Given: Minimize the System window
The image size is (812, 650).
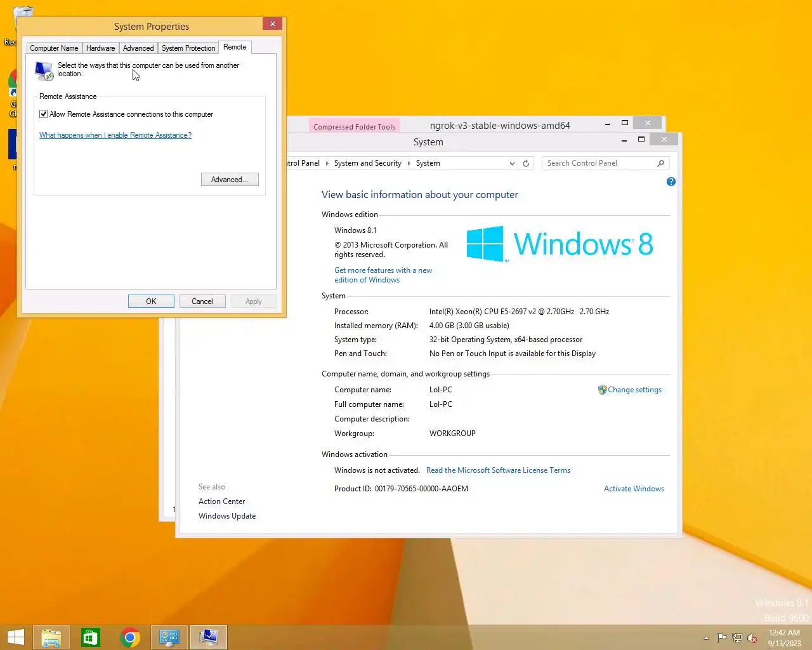Looking at the screenshot, I should (624, 140).
